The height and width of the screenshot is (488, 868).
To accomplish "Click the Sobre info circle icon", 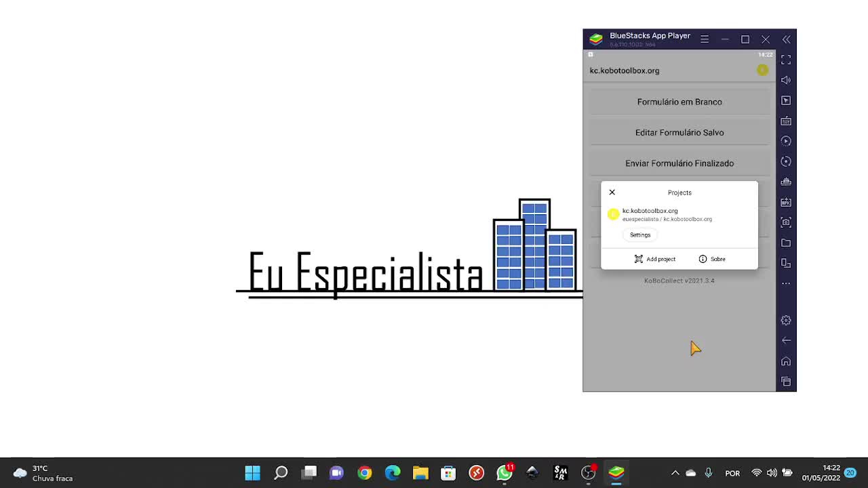I will [x=703, y=259].
